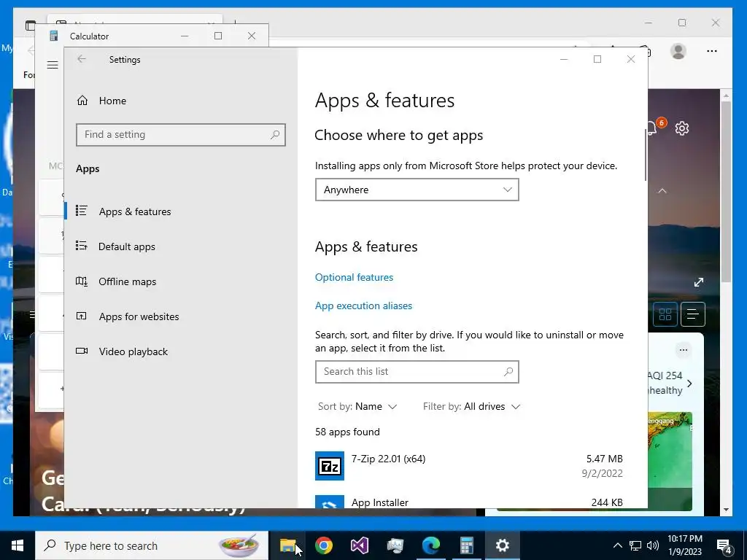This screenshot has height=560, width=747.
Task: Click the Default apps list icon
Action: (x=82, y=246)
